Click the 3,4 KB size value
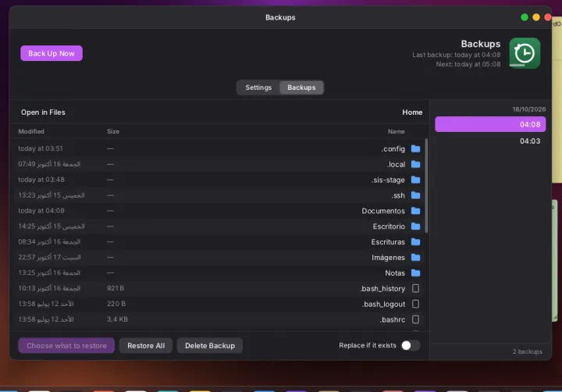562x392 pixels. tap(117, 319)
